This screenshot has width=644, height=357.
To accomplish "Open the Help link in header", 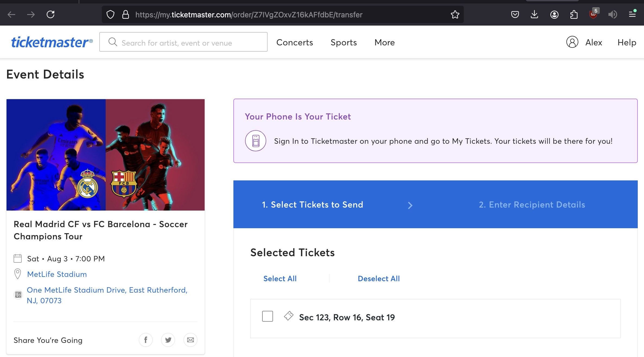I will (627, 42).
